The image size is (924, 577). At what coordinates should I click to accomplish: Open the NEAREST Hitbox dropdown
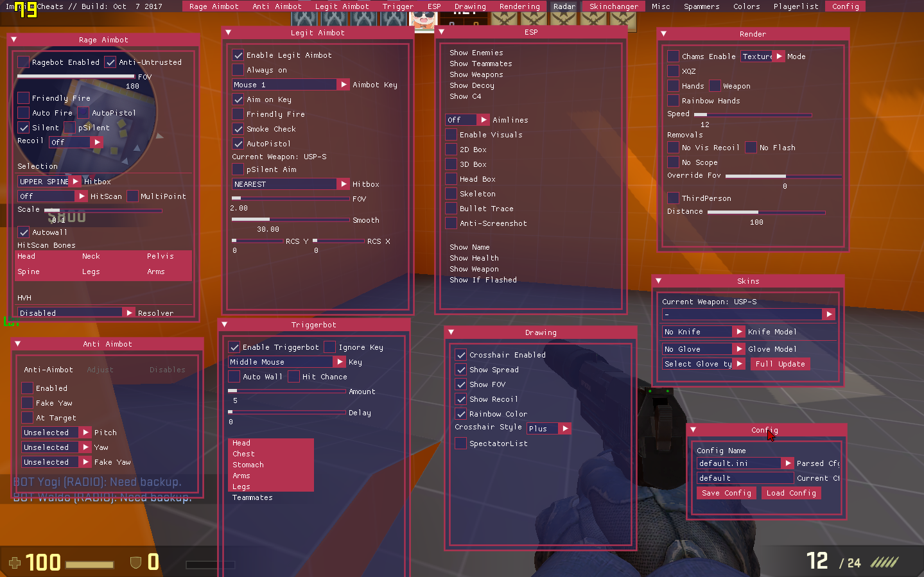pos(290,184)
